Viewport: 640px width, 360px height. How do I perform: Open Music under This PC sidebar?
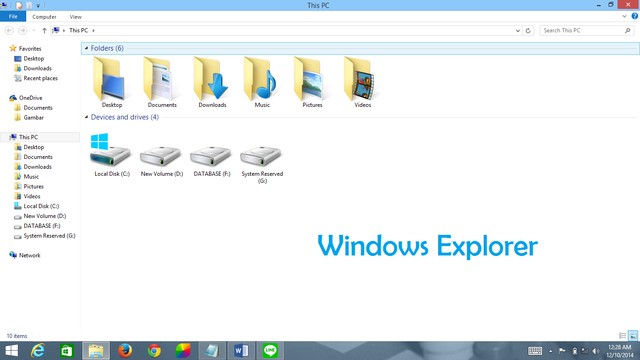[31, 177]
